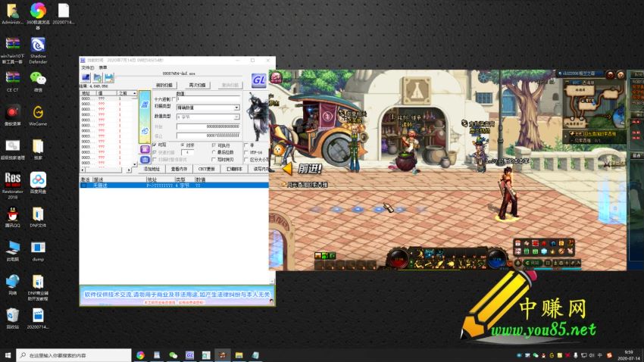This screenshot has height=362, width=644.
Task: Toggle the 可写 writable checkbox
Action: (155, 145)
